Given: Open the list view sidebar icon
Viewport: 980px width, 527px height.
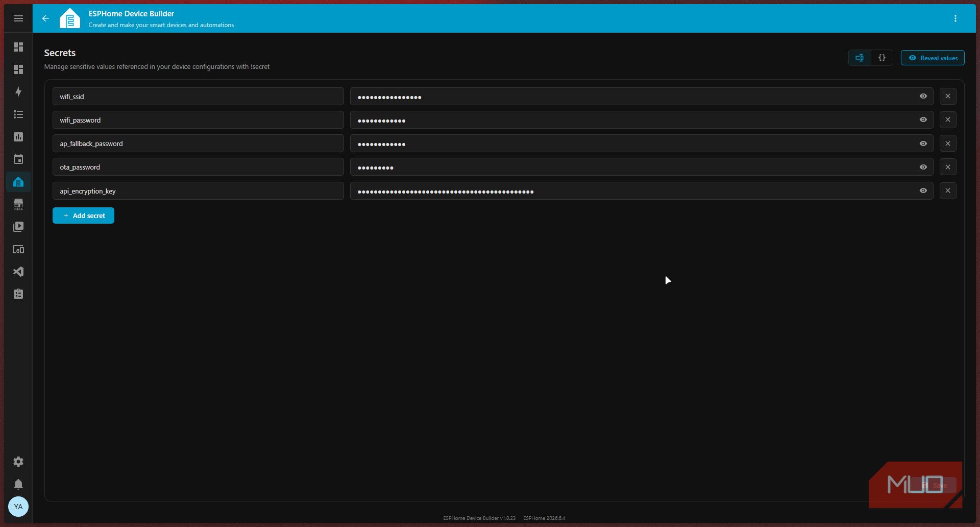Looking at the screenshot, I should (18, 114).
